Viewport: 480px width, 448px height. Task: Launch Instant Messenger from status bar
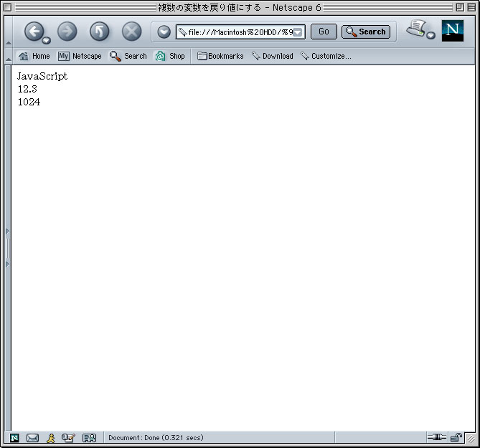pyautogui.click(x=50, y=437)
